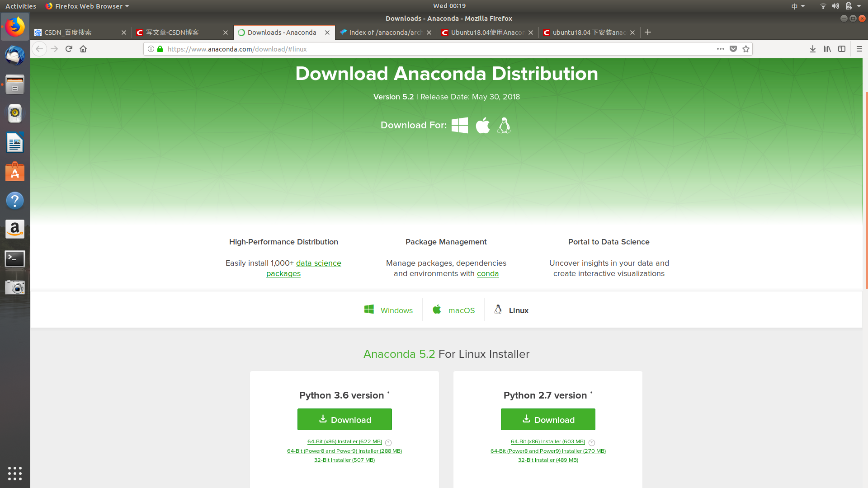Select the Windows tab for Anaconda installer
This screenshot has height=488, width=868.
[388, 310]
